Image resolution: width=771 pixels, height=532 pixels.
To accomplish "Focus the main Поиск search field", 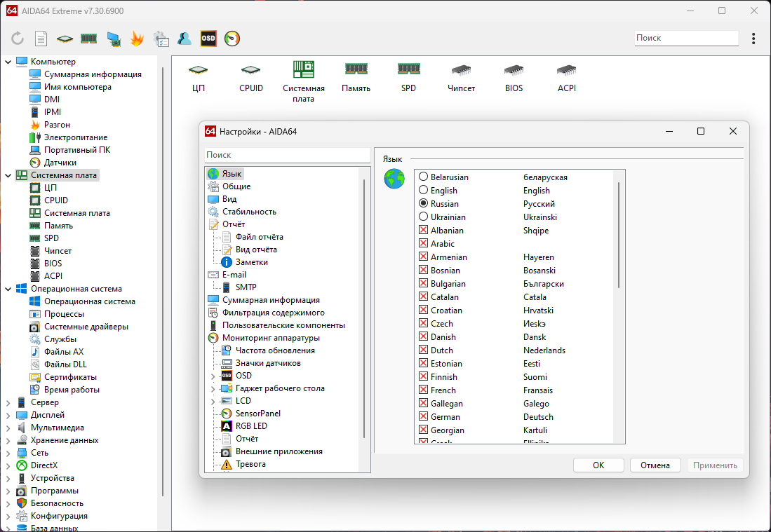I will [686, 38].
